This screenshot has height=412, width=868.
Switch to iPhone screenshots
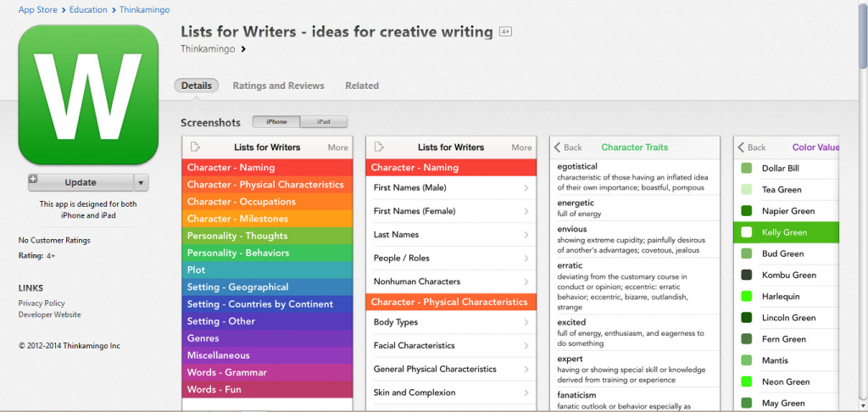(x=277, y=122)
